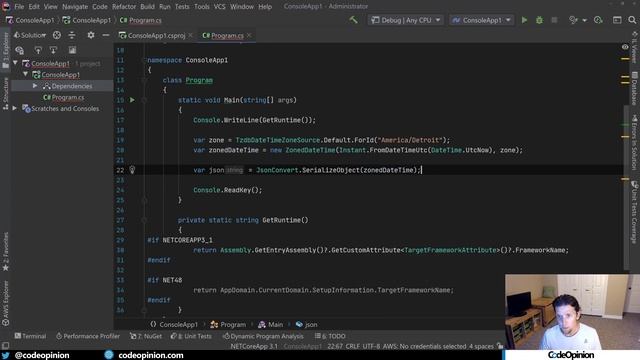640x360 pixels.
Task: Open the Build menu
Action: [x=147, y=7]
